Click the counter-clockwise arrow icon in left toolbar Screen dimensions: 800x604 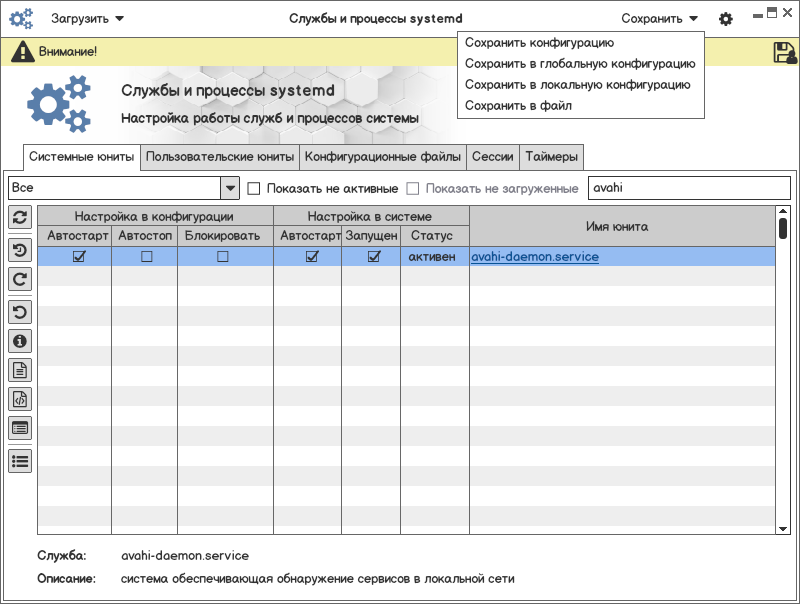click(x=20, y=311)
